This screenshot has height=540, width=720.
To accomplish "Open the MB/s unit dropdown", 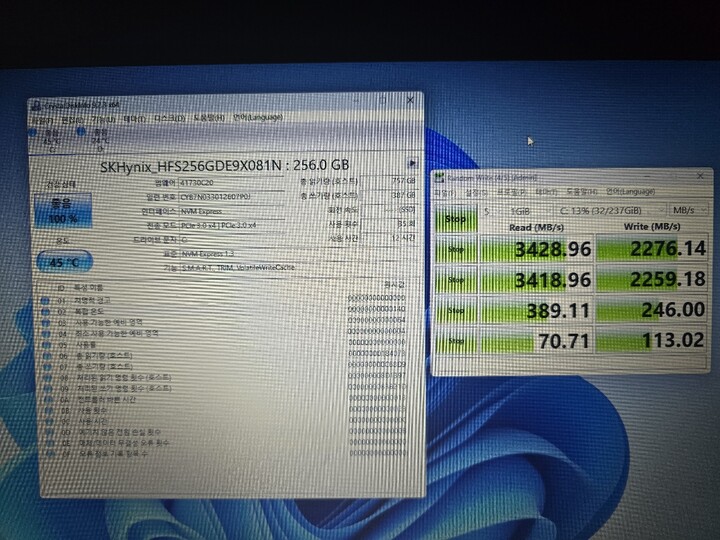I will 688,210.
